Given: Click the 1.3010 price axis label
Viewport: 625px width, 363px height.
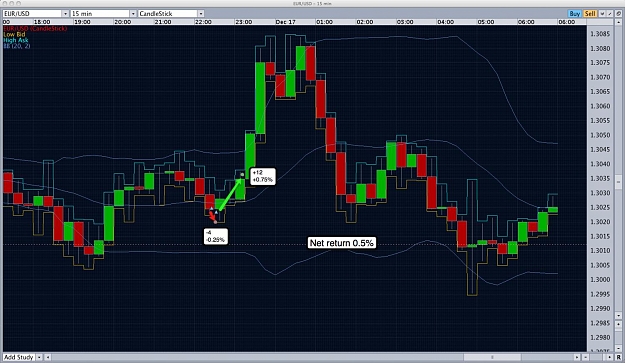Looking at the screenshot, I should tap(600, 251).
